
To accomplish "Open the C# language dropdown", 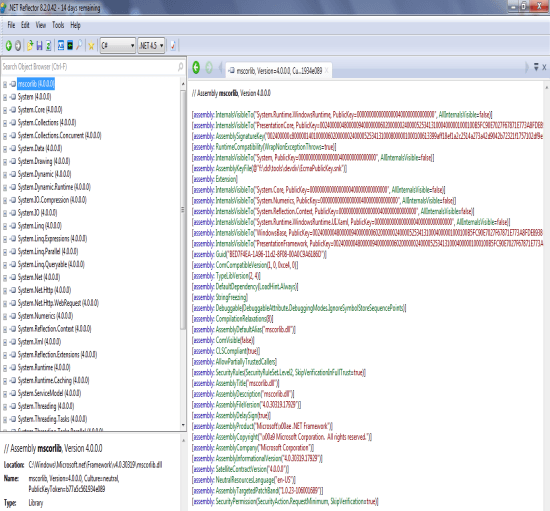I will (118, 46).
